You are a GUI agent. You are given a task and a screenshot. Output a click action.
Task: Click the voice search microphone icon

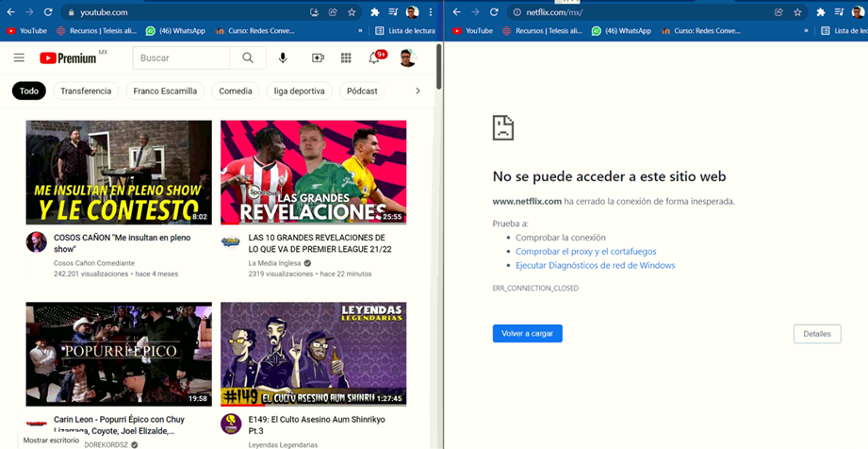pos(283,58)
